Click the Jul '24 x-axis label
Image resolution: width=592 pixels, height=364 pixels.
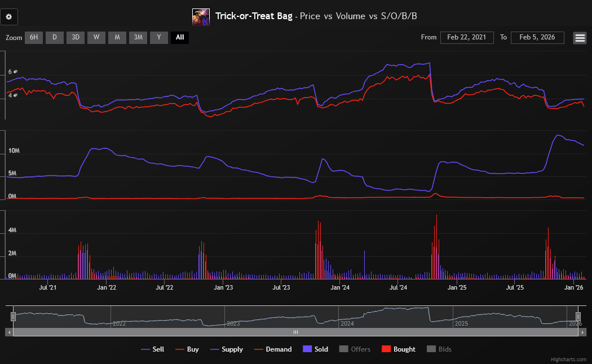[x=398, y=287]
